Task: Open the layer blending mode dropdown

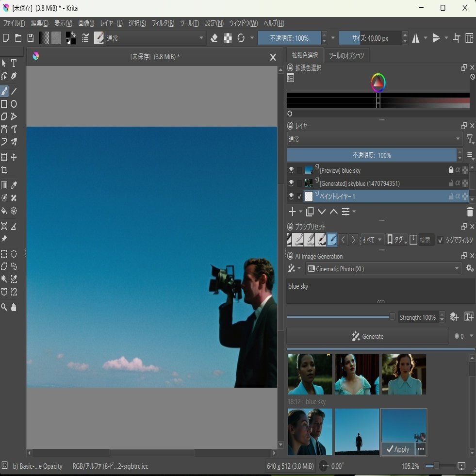Action: (x=375, y=139)
